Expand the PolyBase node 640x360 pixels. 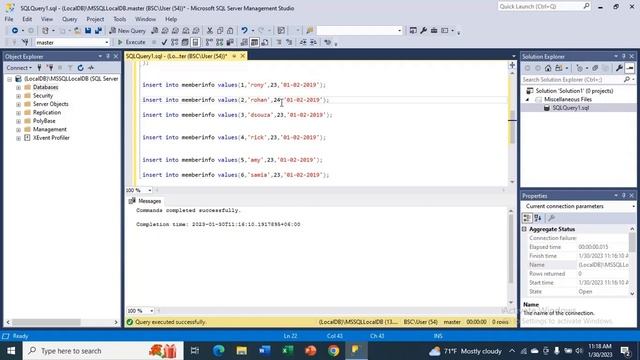pos(18,121)
